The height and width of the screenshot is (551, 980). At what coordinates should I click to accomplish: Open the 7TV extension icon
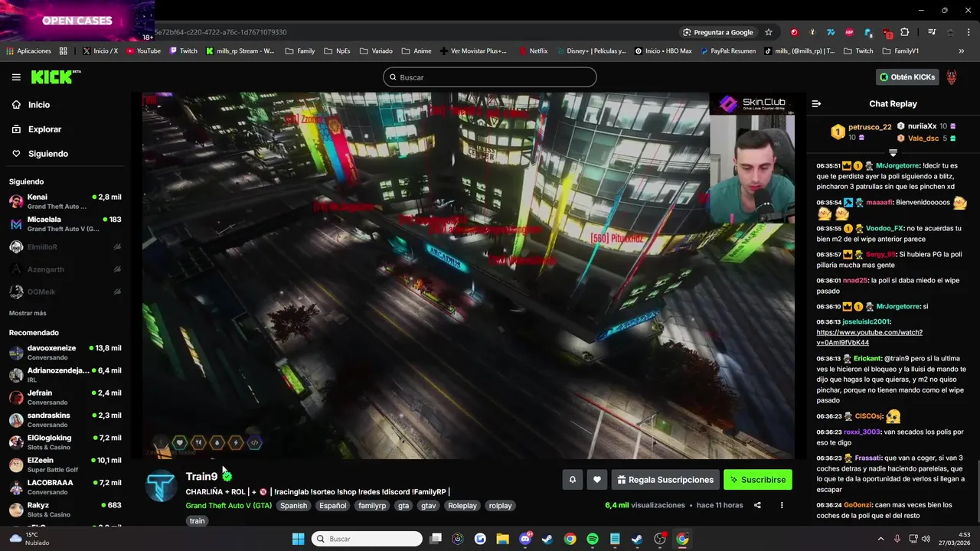coord(831,32)
